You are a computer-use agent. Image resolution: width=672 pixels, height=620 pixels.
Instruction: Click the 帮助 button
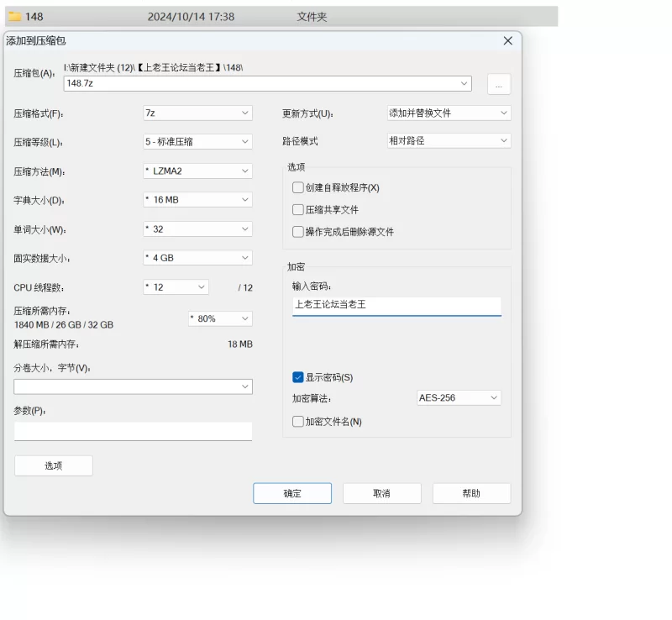(x=471, y=493)
